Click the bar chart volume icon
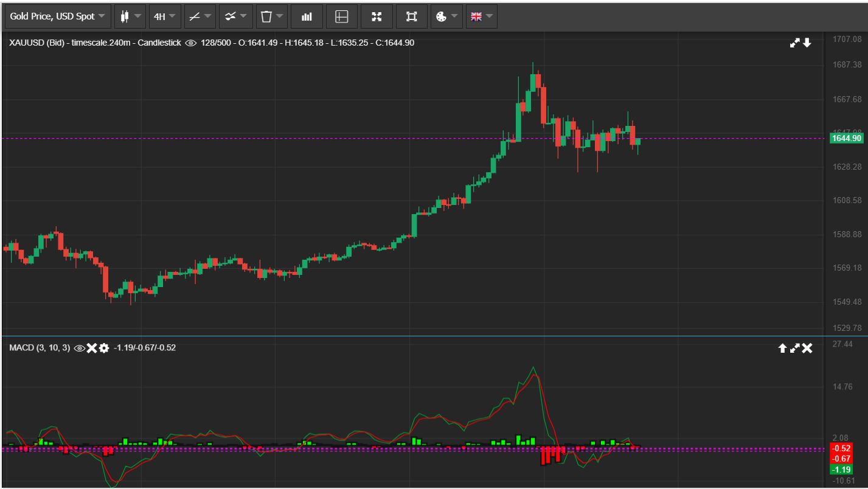The image size is (868, 489). [307, 16]
